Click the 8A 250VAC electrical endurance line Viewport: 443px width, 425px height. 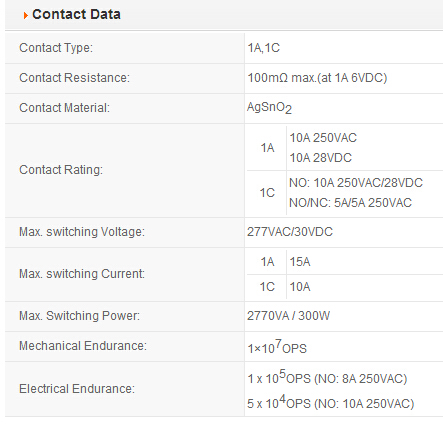pyautogui.click(x=327, y=377)
